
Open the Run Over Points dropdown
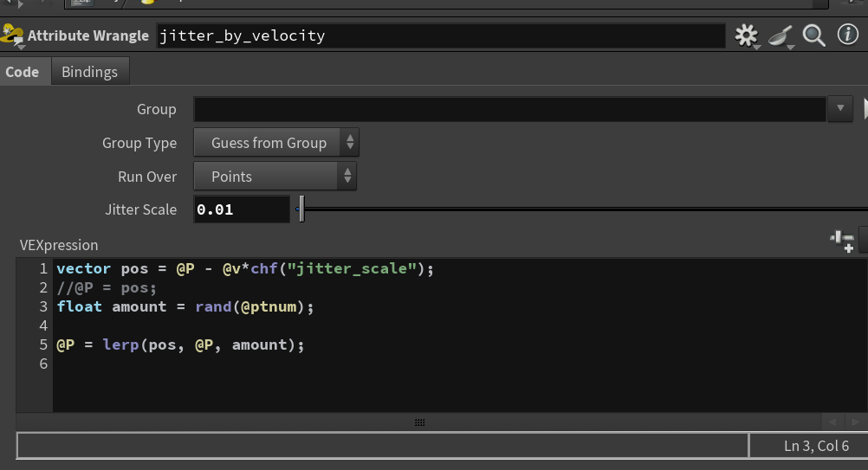pos(275,177)
